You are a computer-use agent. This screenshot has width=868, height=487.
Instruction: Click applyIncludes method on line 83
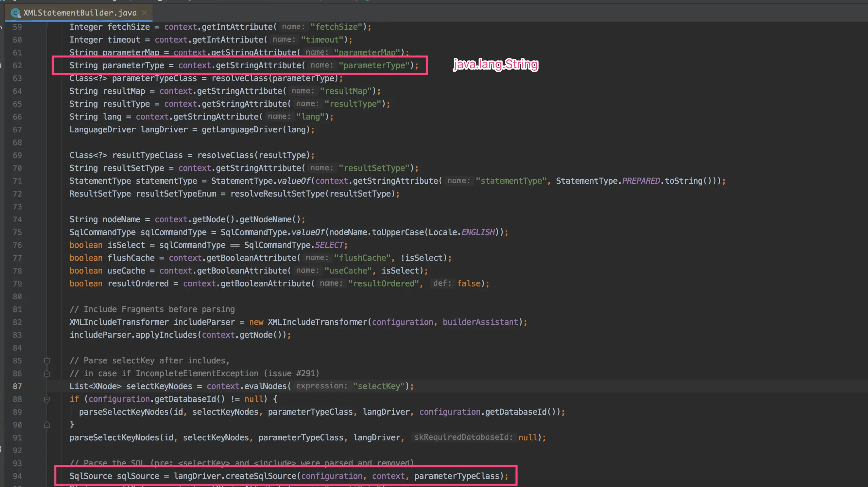[166, 335]
